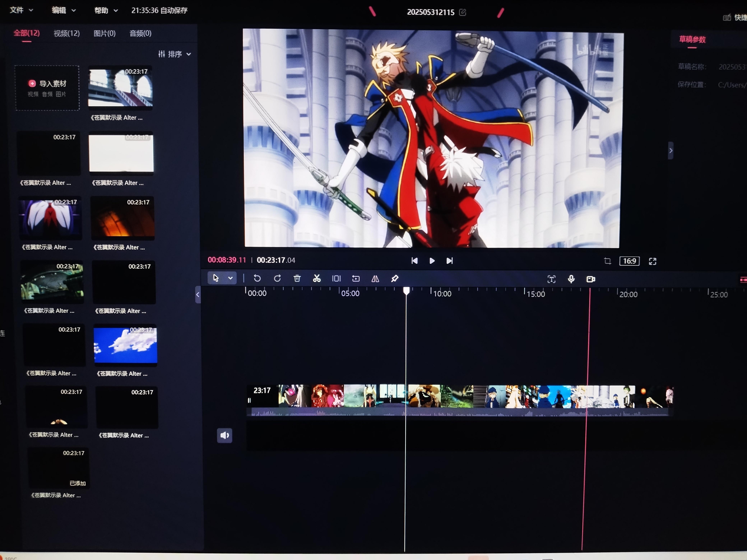Screen dimensions: 747x560
Task: Split clip with the scissors tool
Action: [317, 279]
